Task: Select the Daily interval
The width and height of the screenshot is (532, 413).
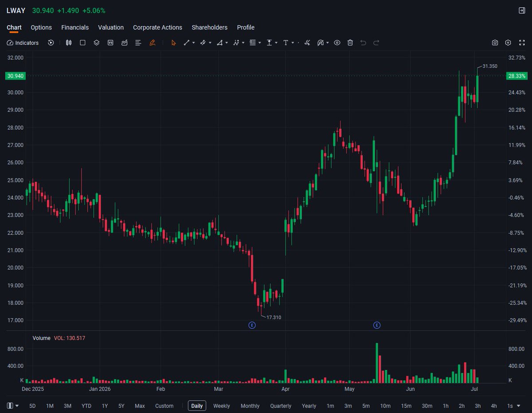Action: 197,406
